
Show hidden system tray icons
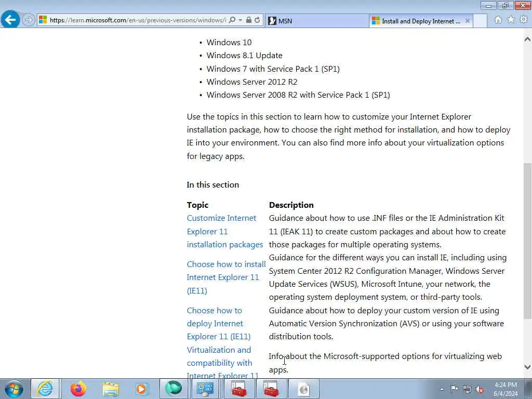tap(442, 389)
